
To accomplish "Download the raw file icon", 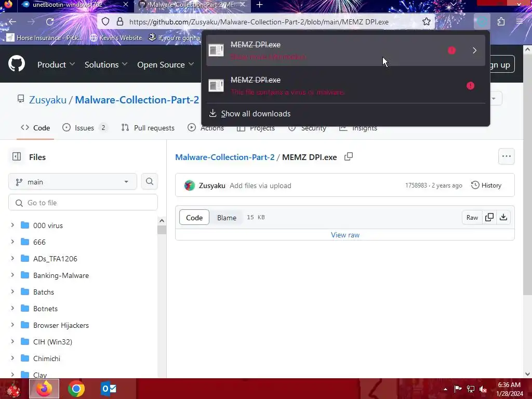I will pyautogui.click(x=503, y=217).
